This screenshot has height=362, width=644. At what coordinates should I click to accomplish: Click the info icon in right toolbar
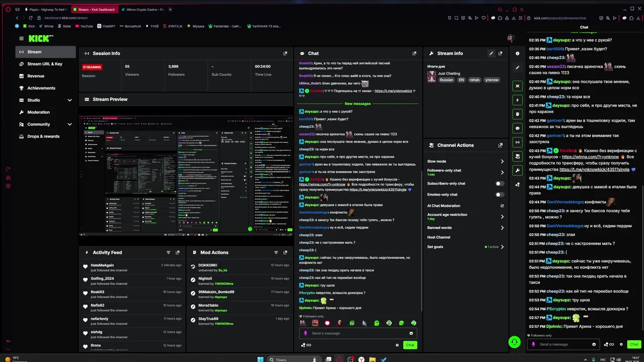[x=517, y=53]
